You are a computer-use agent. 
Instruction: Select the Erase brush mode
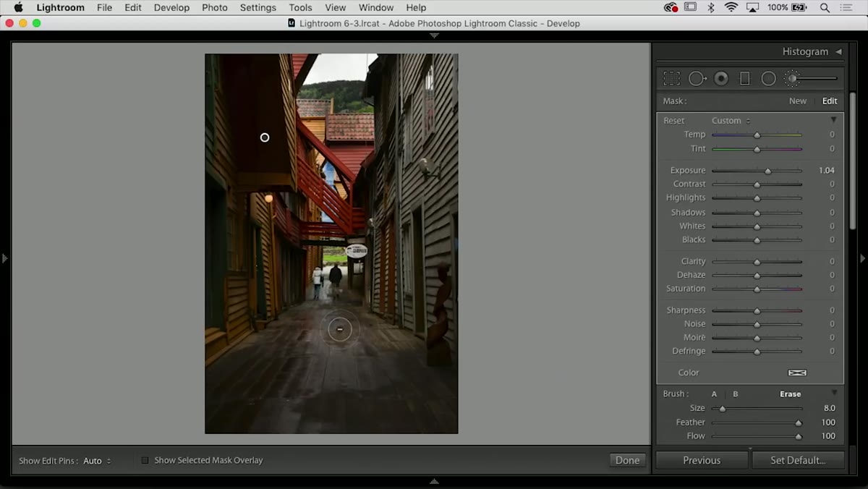coord(790,394)
